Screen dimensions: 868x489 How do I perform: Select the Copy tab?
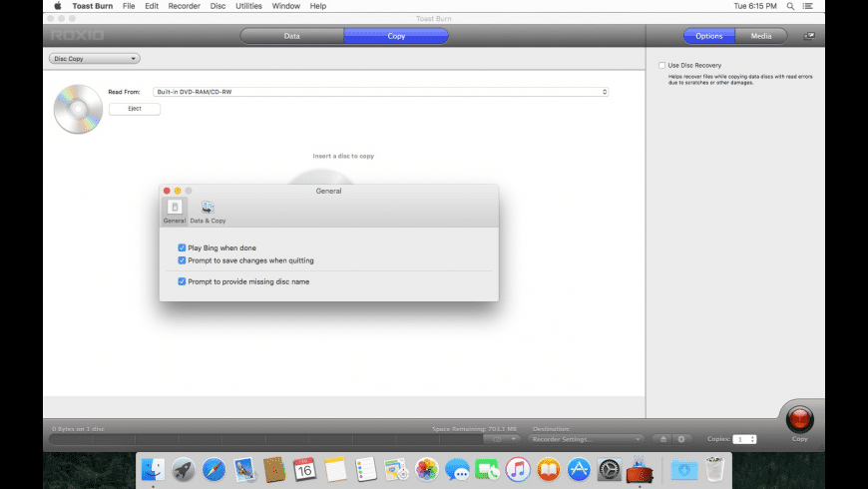coord(396,36)
